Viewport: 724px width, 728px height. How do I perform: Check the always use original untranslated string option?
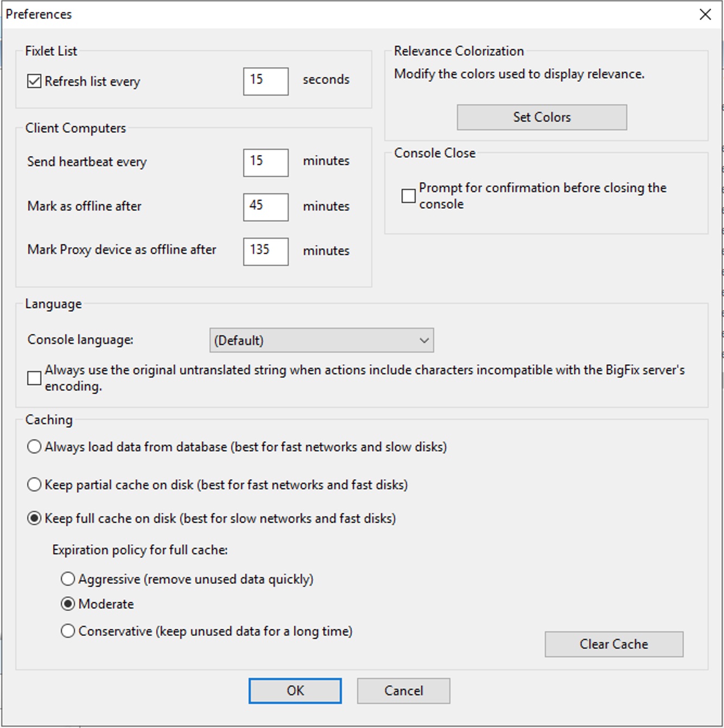pyautogui.click(x=33, y=378)
